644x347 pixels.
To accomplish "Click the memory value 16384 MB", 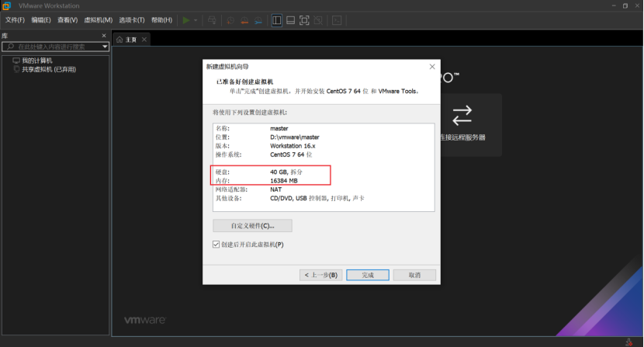I will 284,181.
